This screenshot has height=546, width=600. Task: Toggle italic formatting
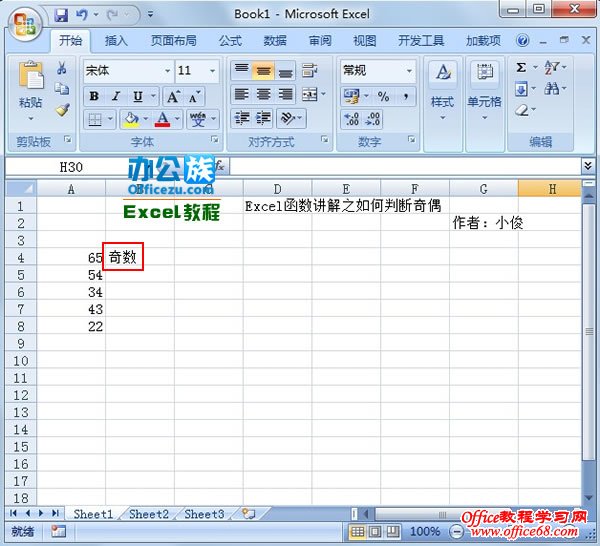(x=116, y=96)
